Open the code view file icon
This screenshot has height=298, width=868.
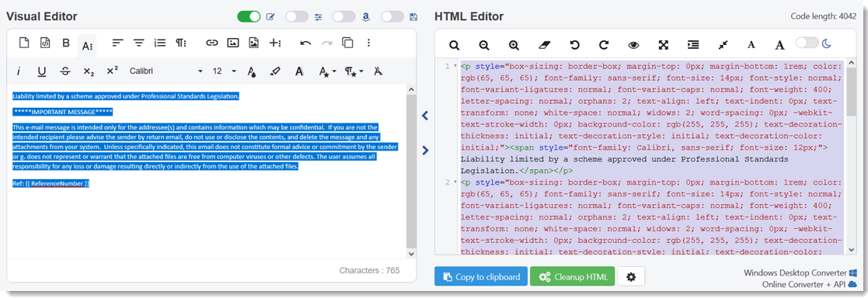coord(45,43)
